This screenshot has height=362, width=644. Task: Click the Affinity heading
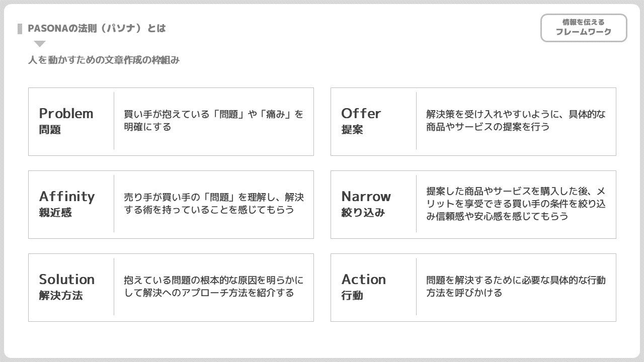(67, 196)
